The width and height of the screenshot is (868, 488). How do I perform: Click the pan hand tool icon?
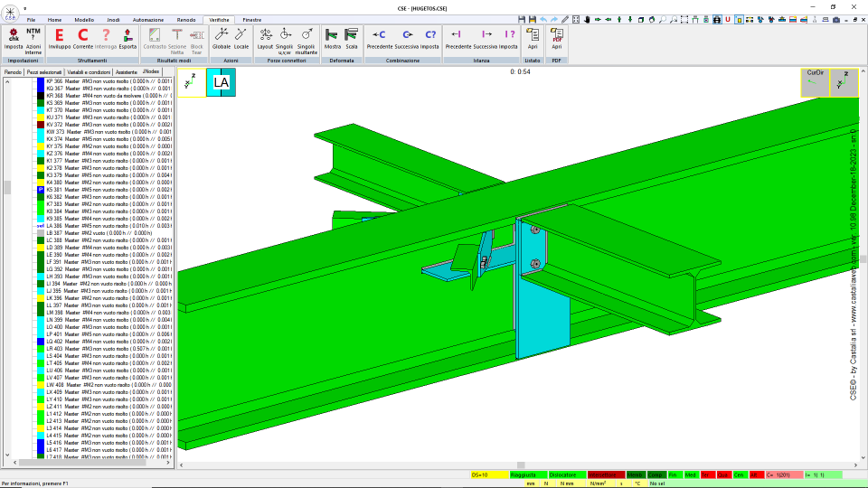tap(587, 19)
